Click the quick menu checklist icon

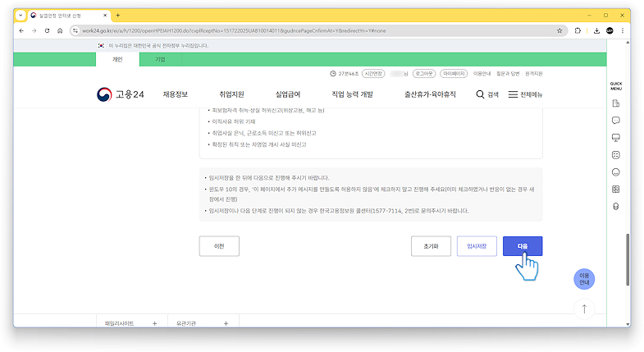(x=615, y=155)
